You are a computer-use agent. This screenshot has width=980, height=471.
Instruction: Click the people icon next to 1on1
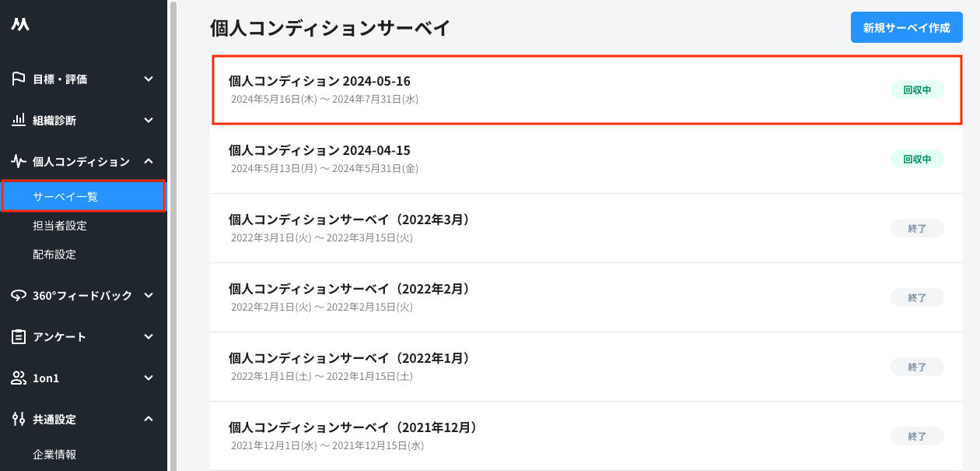tap(17, 378)
